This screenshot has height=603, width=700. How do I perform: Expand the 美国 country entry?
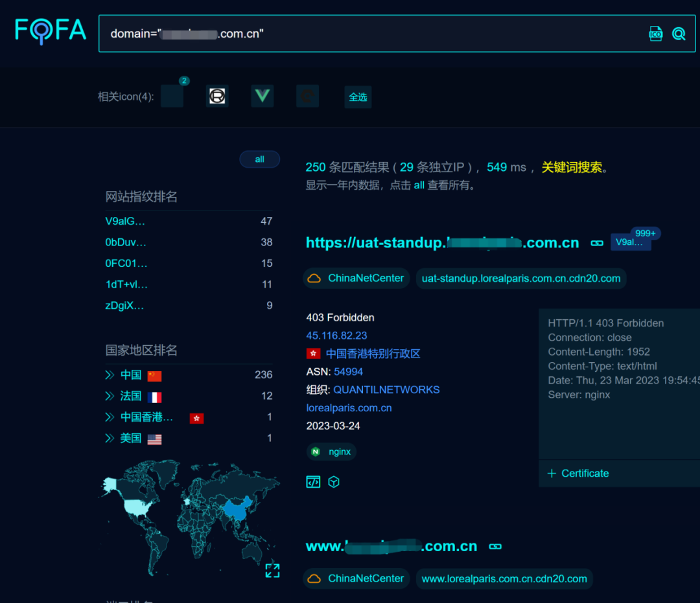(110, 438)
